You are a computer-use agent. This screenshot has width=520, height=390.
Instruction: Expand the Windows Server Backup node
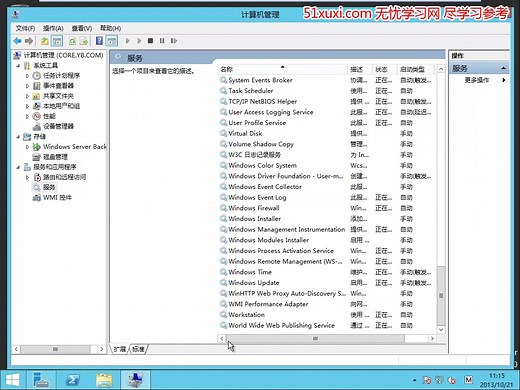[27, 147]
